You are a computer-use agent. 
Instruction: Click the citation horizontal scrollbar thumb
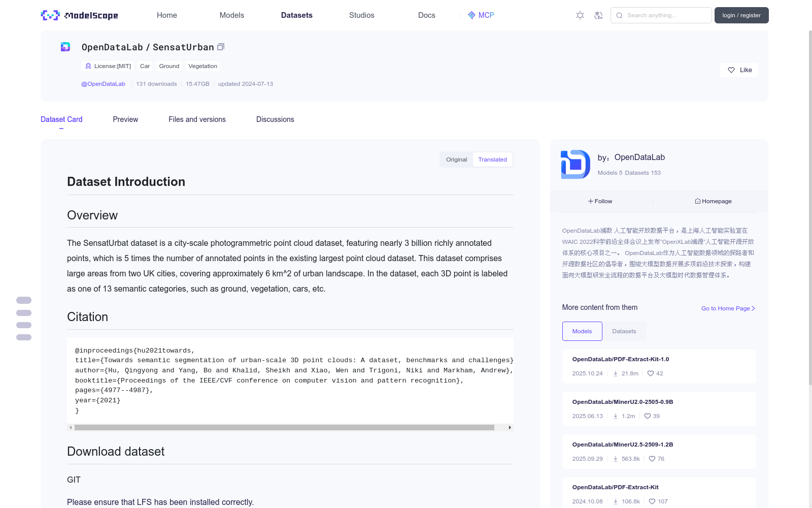tap(284, 428)
